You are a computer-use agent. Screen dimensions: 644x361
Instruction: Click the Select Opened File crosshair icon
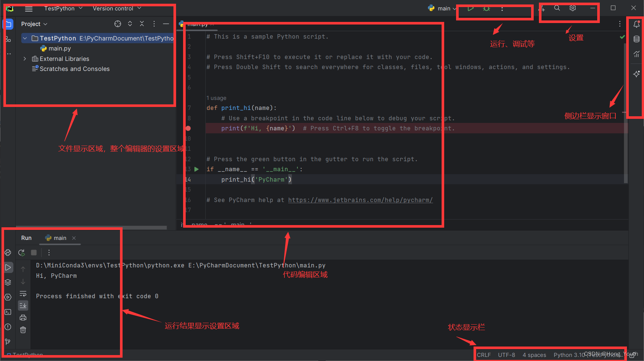(118, 24)
